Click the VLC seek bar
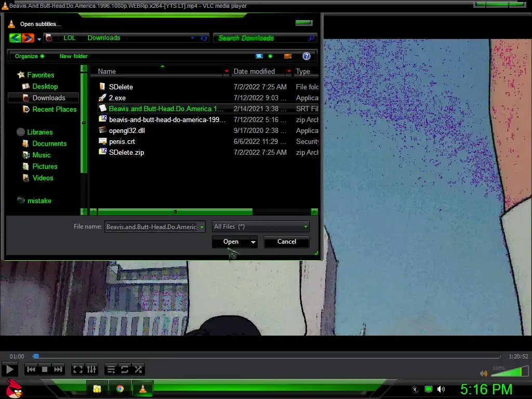 267,356
